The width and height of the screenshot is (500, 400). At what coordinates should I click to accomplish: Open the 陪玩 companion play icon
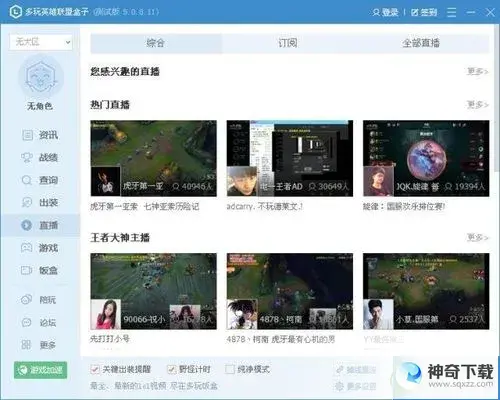[27, 300]
